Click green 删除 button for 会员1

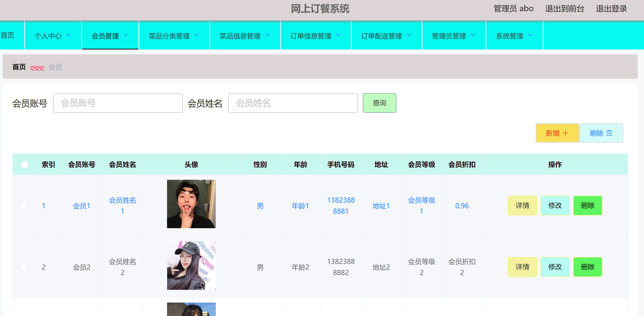(587, 205)
